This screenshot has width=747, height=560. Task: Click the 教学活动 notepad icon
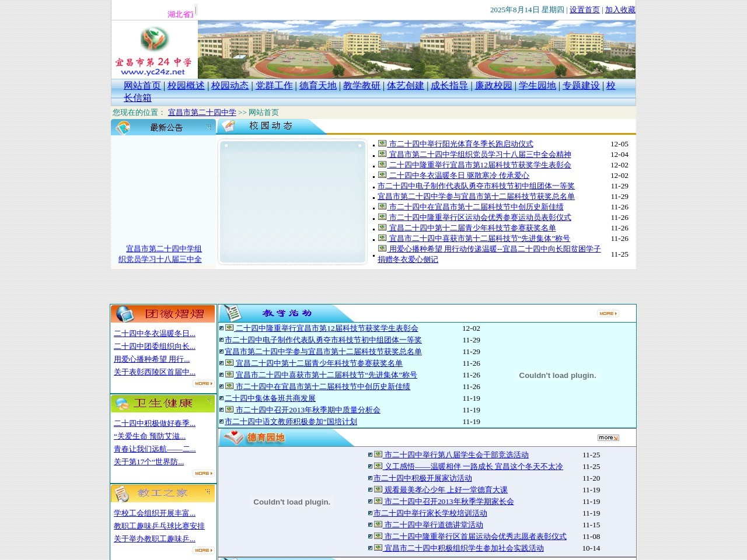point(232,313)
